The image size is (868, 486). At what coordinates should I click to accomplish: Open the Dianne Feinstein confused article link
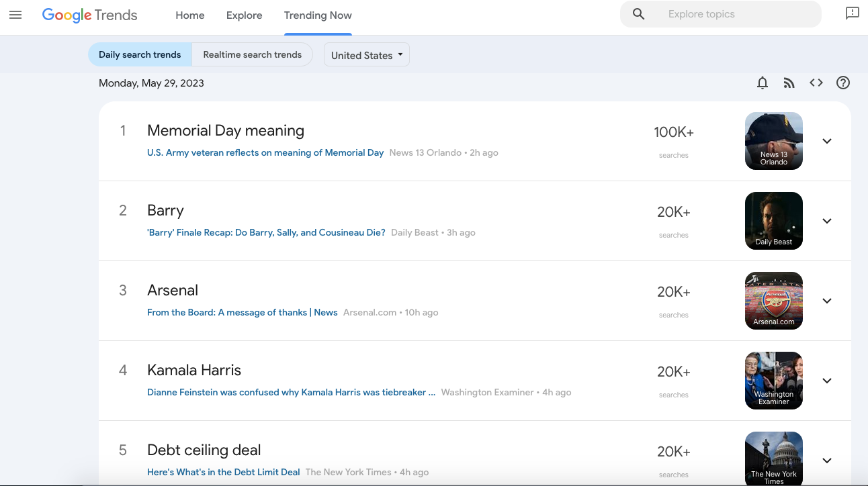click(x=291, y=392)
